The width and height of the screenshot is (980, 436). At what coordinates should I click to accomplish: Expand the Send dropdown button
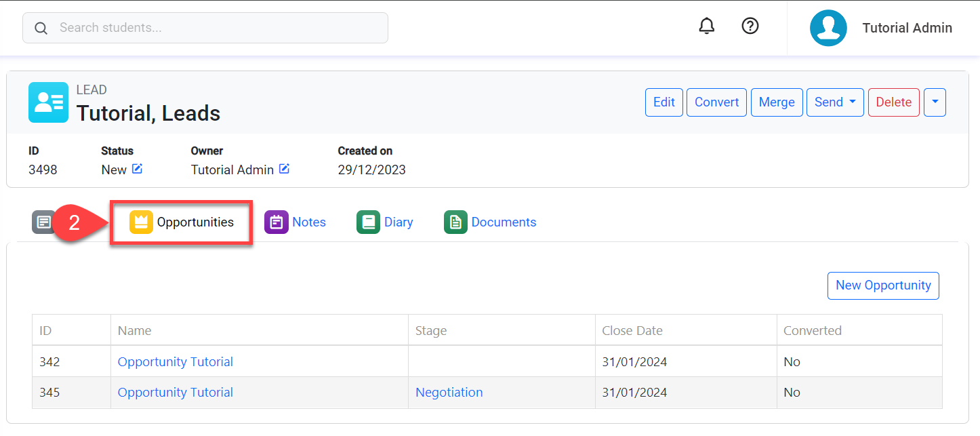point(834,102)
